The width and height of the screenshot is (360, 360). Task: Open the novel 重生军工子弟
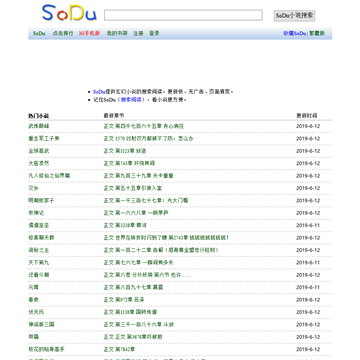[44, 138]
